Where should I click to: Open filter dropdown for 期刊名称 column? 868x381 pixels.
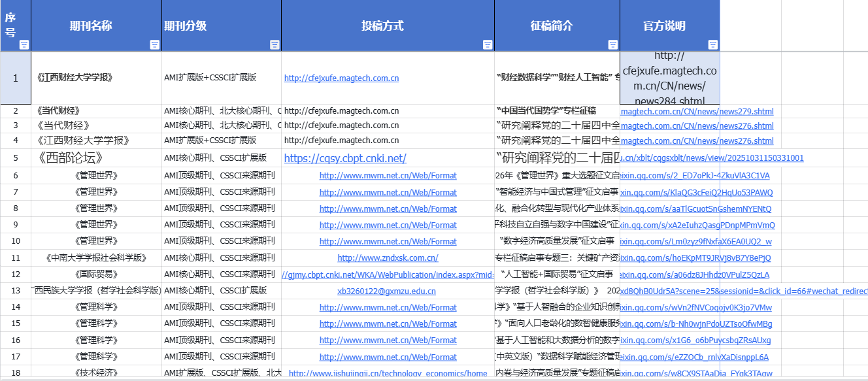click(155, 44)
